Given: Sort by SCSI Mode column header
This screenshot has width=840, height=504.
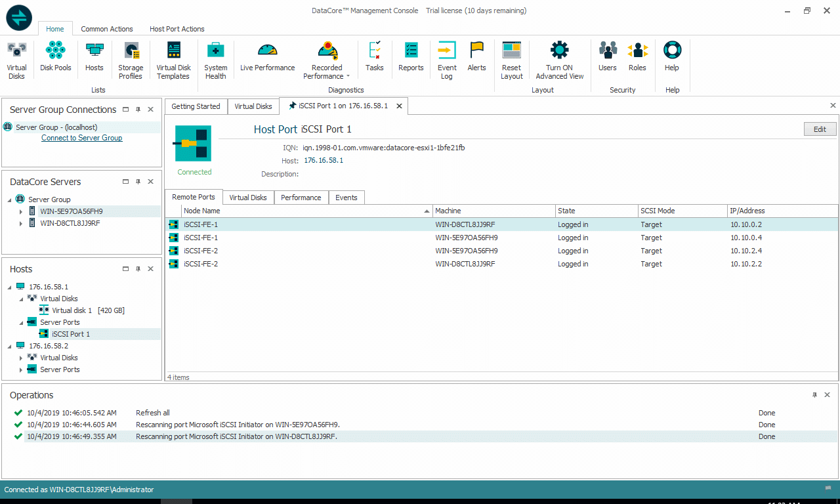Looking at the screenshot, I should point(682,211).
